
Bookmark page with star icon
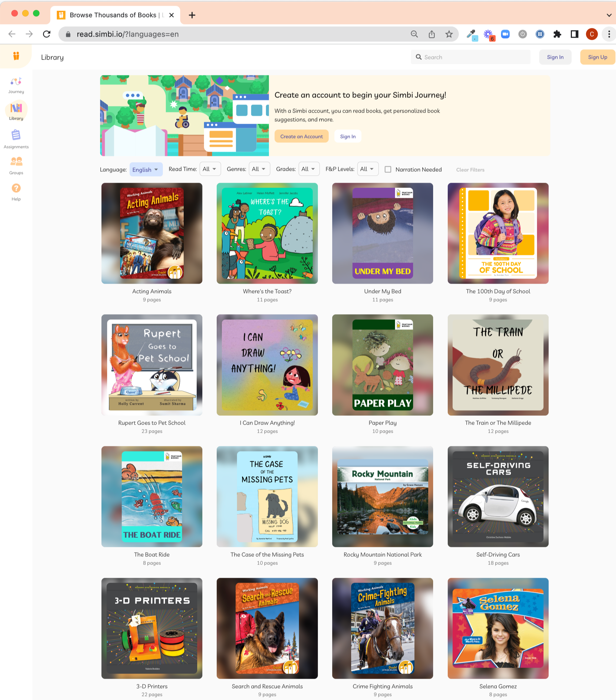[x=449, y=34]
